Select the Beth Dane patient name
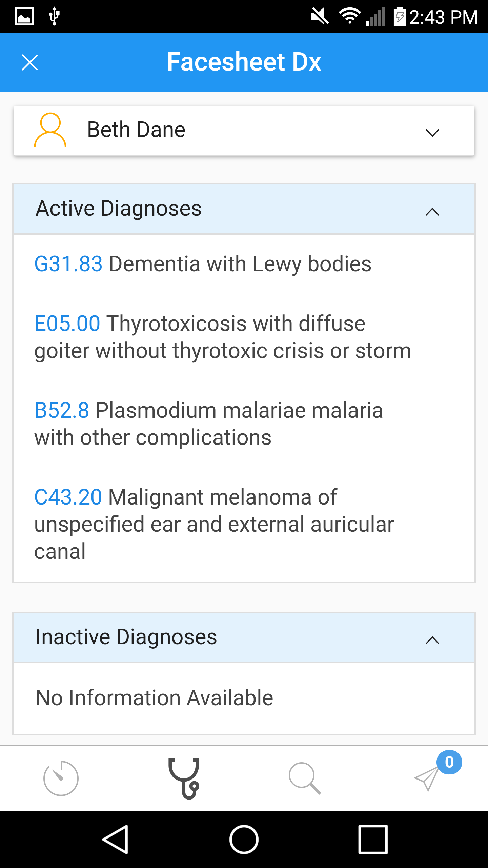Screen dimensions: 488x868 pyautogui.click(x=136, y=130)
